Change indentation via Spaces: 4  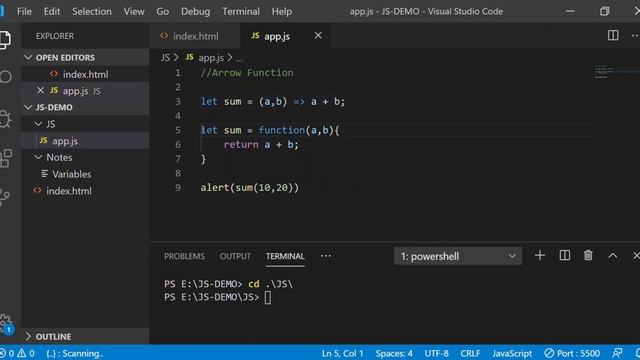(x=394, y=353)
